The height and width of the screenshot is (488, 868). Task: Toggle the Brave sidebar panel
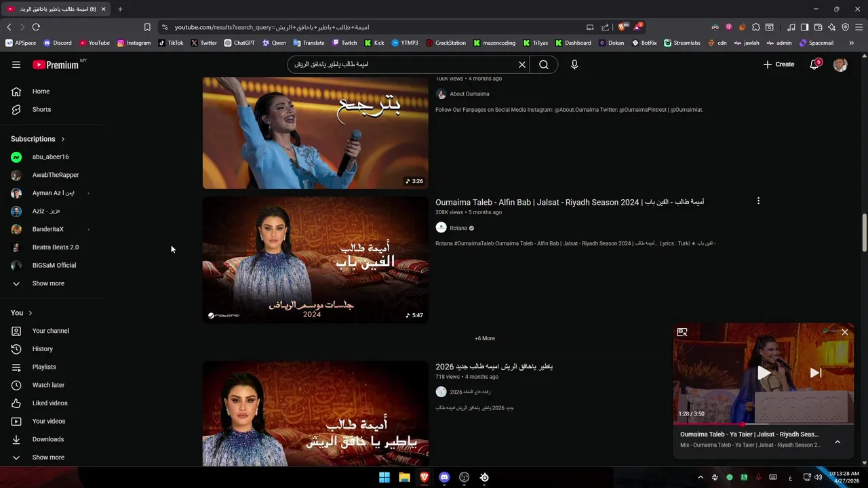[x=804, y=27]
